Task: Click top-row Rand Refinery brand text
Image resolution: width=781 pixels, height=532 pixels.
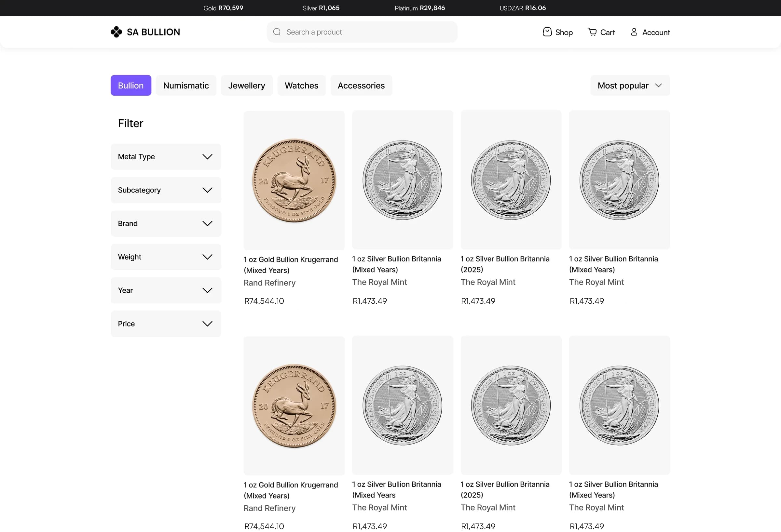Action: pyautogui.click(x=269, y=283)
